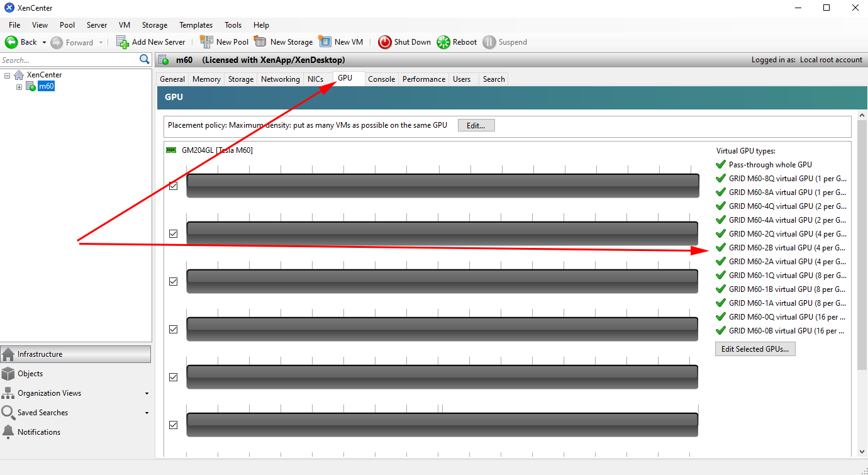This screenshot has height=475, width=868.
Task: Open the Pool menu
Action: click(67, 25)
